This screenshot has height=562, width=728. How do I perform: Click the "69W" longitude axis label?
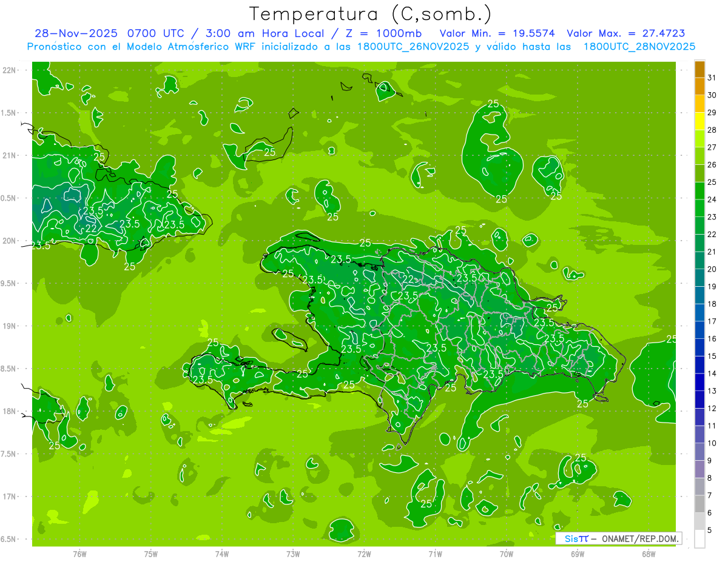pyautogui.click(x=578, y=554)
